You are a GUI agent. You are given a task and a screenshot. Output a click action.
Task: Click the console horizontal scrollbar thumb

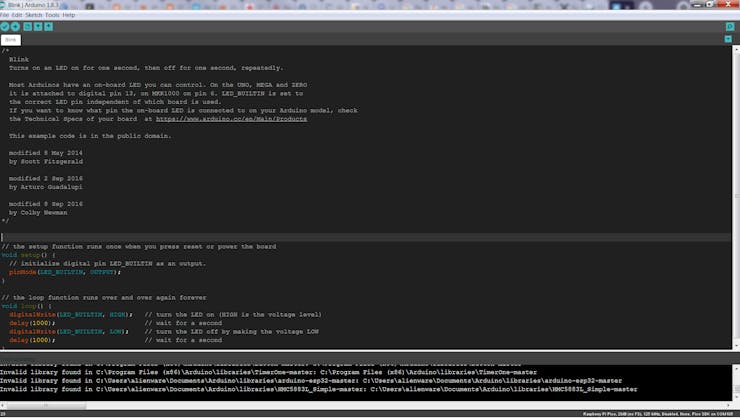coord(46,405)
